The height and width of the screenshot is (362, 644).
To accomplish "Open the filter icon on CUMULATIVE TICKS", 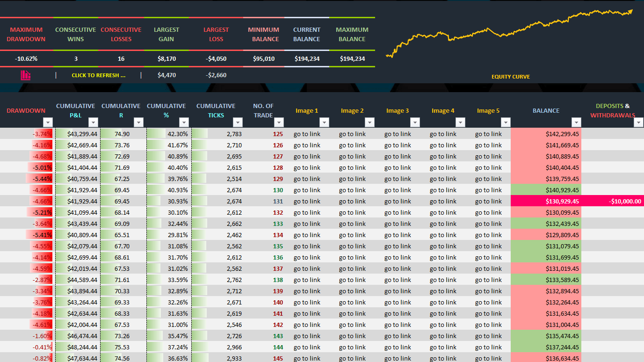I will (x=238, y=122).
